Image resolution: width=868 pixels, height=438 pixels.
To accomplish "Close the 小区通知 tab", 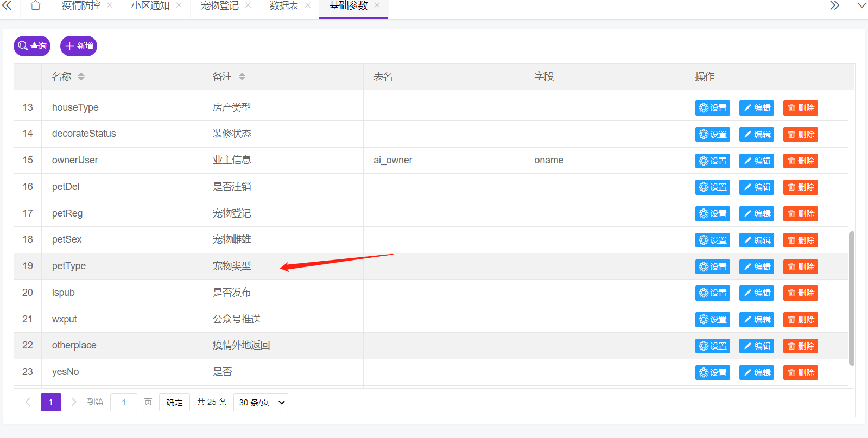I will [179, 5].
